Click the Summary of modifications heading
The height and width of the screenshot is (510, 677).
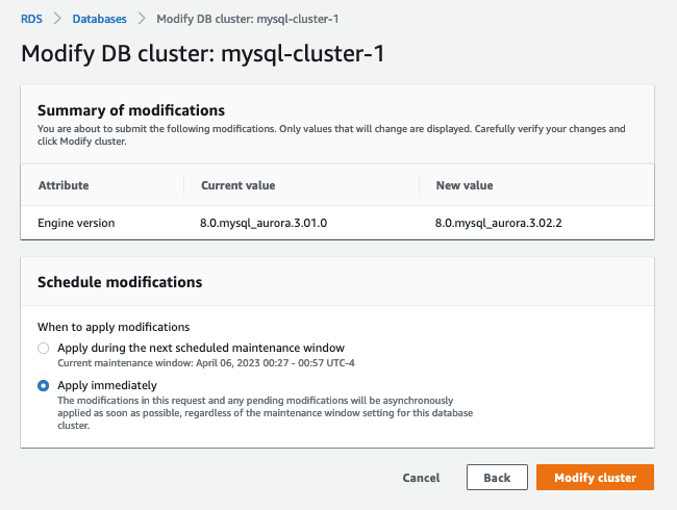tap(131, 111)
